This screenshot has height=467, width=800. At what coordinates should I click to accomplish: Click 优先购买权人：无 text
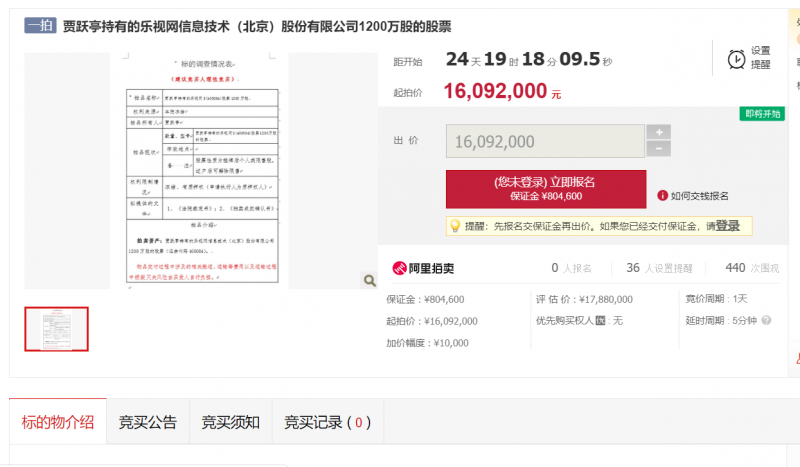579,321
